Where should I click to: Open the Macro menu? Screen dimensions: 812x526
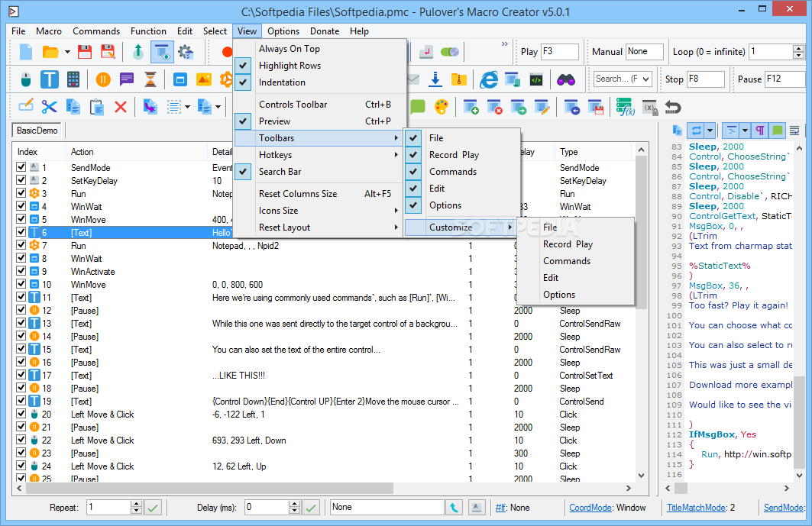click(x=49, y=31)
